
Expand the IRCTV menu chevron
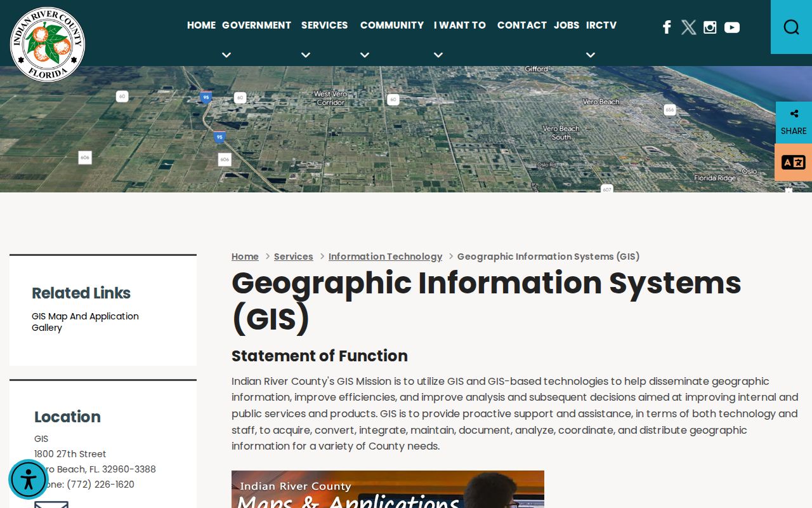(591, 55)
